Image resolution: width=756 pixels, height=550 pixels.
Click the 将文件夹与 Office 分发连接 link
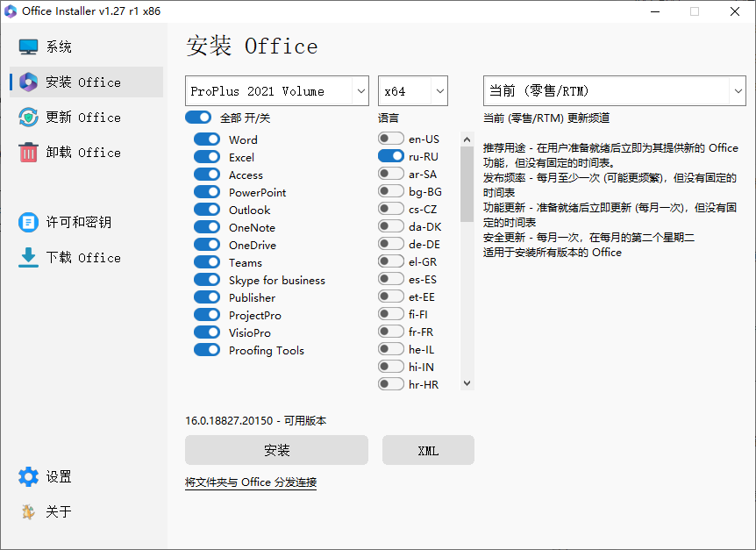click(251, 482)
